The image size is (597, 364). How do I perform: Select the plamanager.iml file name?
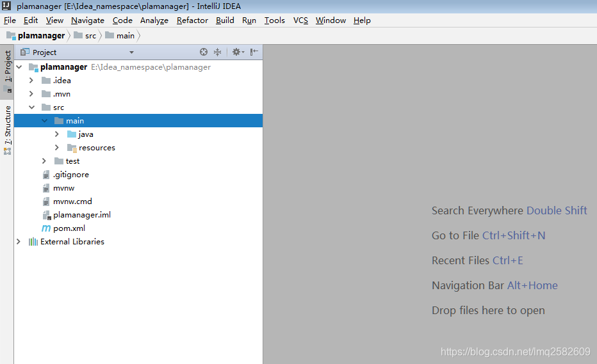pos(82,215)
